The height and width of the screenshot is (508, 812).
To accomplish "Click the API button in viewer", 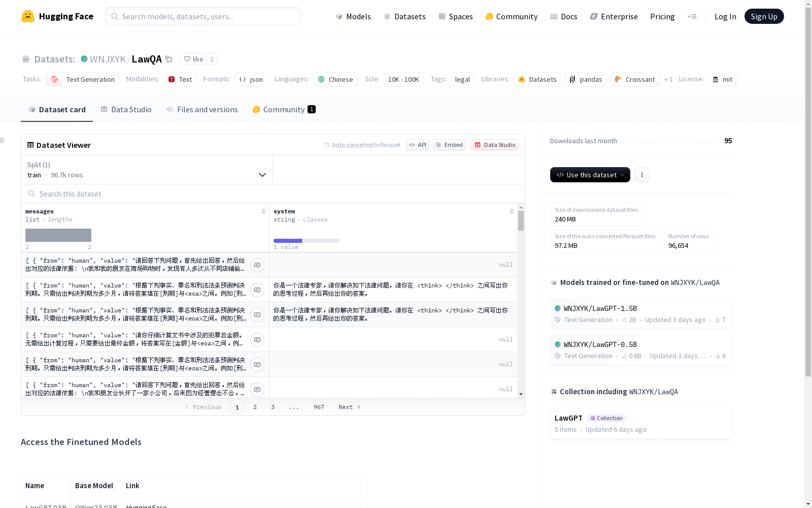I will [x=418, y=145].
